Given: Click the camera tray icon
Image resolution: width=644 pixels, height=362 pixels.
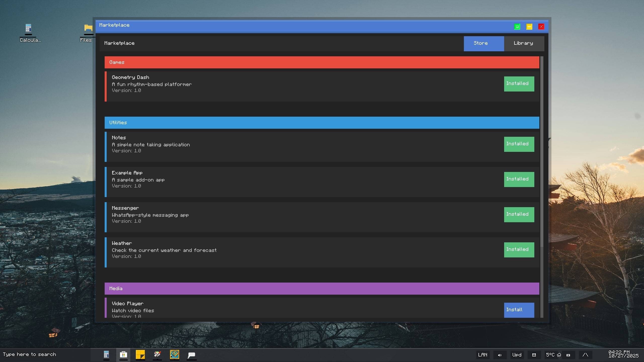Looking at the screenshot, I should 568,355.
